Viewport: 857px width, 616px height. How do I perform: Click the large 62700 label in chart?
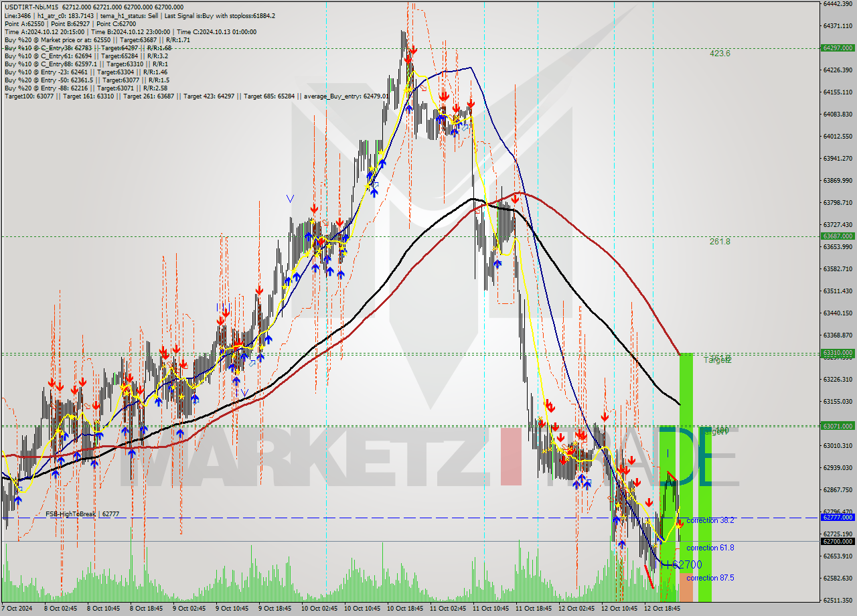(686, 564)
